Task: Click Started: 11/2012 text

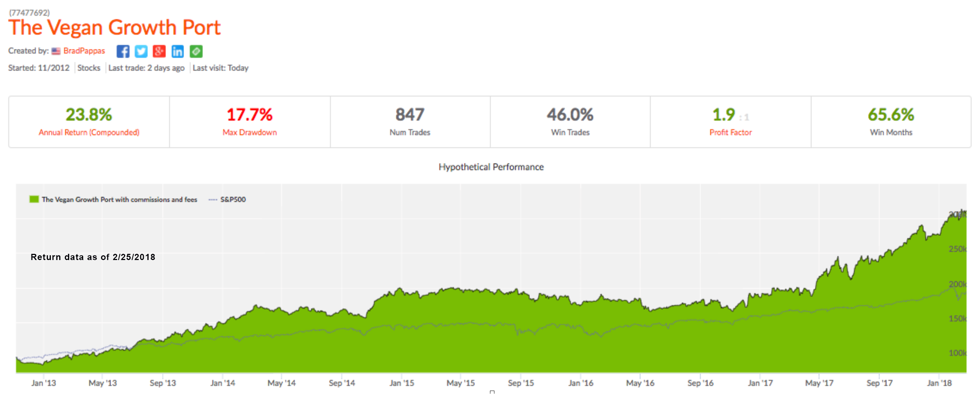Action: click(x=39, y=68)
